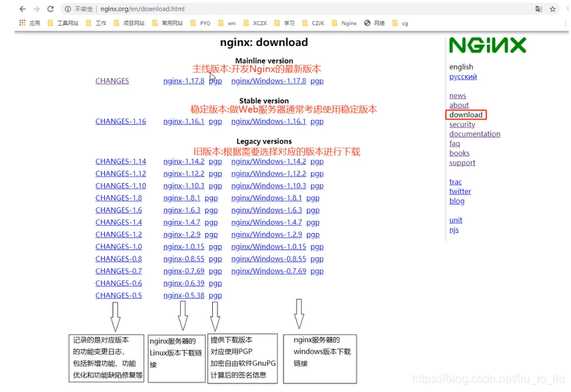
Task: Open the twitter link
Action: [460, 191]
